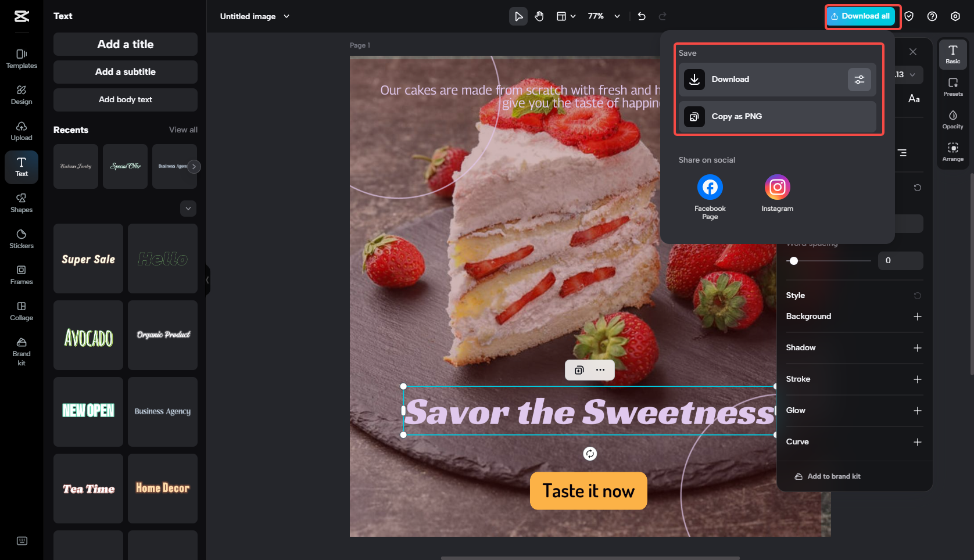Expand the text style category dropdown
The image size is (974, 560).
tap(188, 209)
